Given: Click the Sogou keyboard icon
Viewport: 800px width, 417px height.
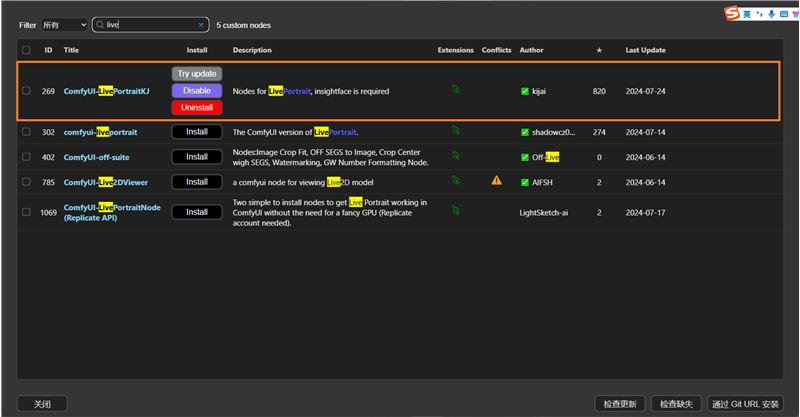Looking at the screenshot, I should point(784,14).
